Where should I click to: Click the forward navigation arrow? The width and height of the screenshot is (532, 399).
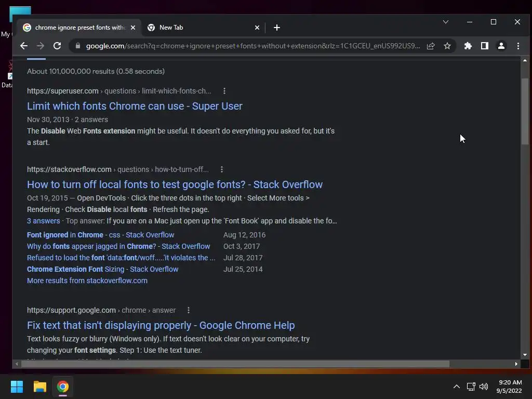[x=40, y=46]
